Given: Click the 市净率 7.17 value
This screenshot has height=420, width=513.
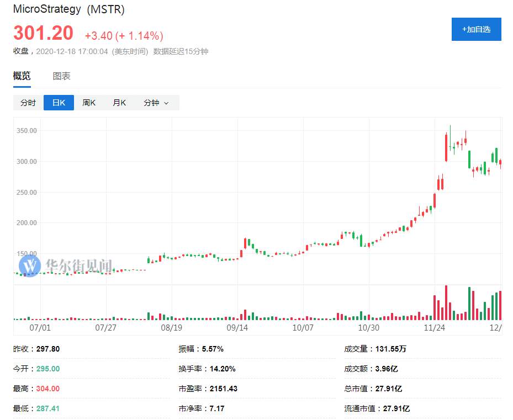Looking at the screenshot, I should pyautogui.click(x=217, y=408).
